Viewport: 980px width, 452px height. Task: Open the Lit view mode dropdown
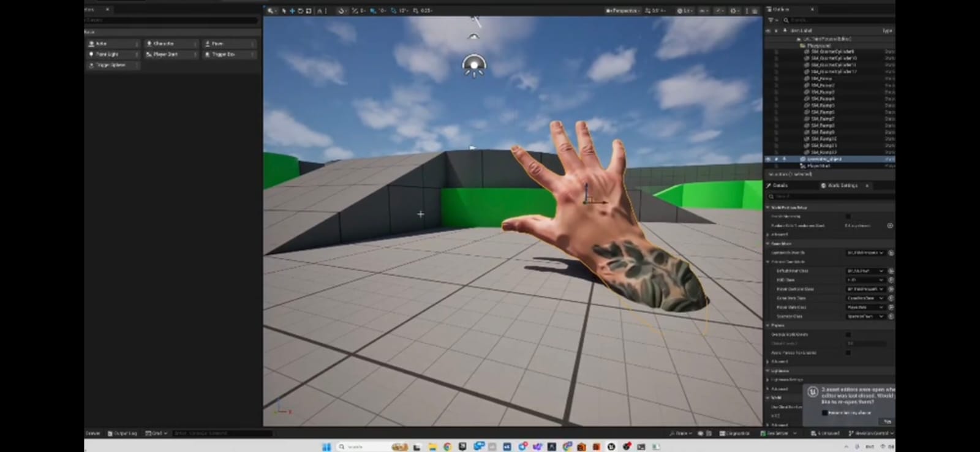click(x=684, y=10)
